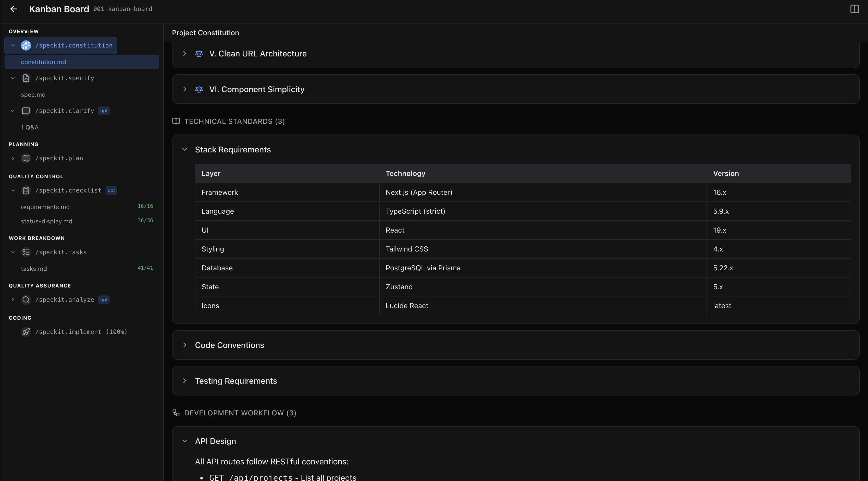This screenshot has width=868, height=481.
Task: Toggle the panel layout icon top right
Action: click(855, 9)
